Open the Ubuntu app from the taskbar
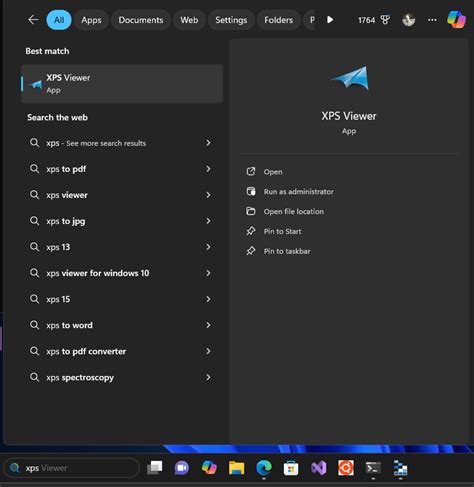The height and width of the screenshot is (487, 474). point(346,468)
